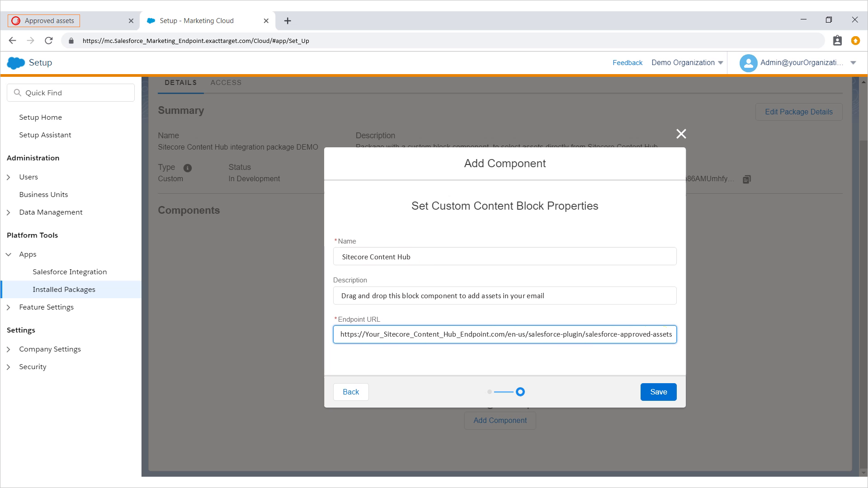
Task: Go to Installed Packages in the sidebar
Action: click(x=64, y=289)
